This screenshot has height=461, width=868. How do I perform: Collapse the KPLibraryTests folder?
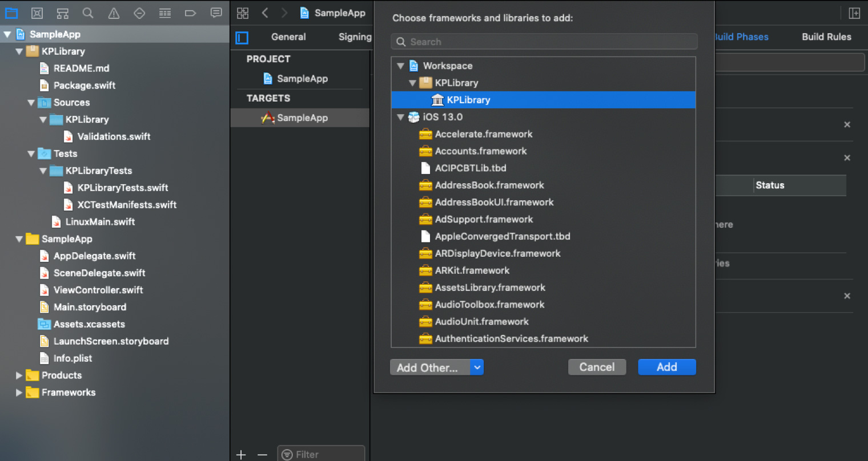pyautogui.click(x=43, y=171)
